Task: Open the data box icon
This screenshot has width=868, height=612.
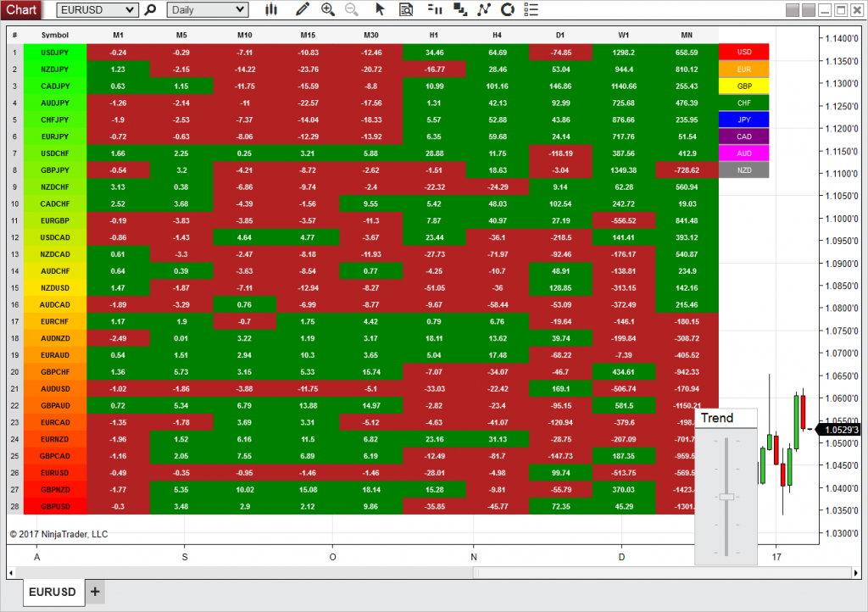Action: point(406,9)
